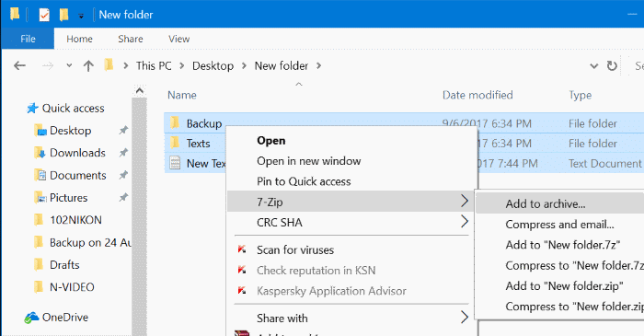
Task: Click the Quick access star icon
Action: [x=32, y=108]
